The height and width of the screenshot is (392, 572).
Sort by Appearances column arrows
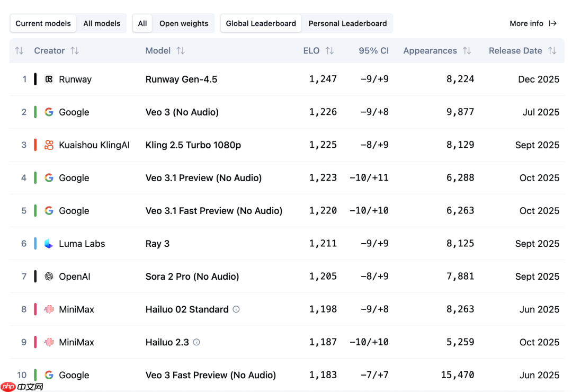pyautogui.click(x=467, y=51)
